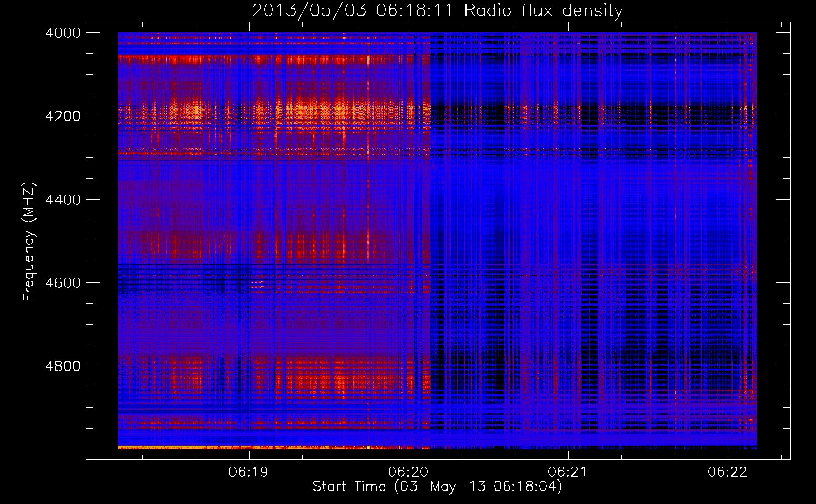
Task: Click the 06:20 time axis label
Action: pos(408,472)
